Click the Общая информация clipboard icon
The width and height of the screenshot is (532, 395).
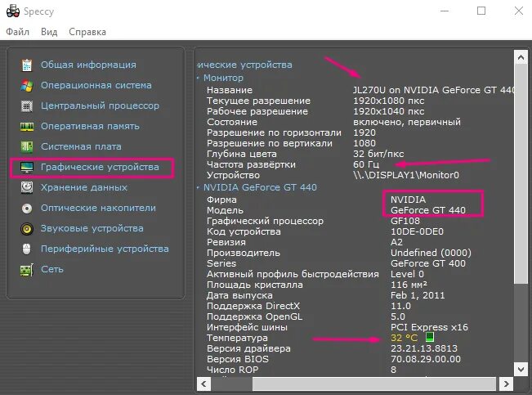27,65
